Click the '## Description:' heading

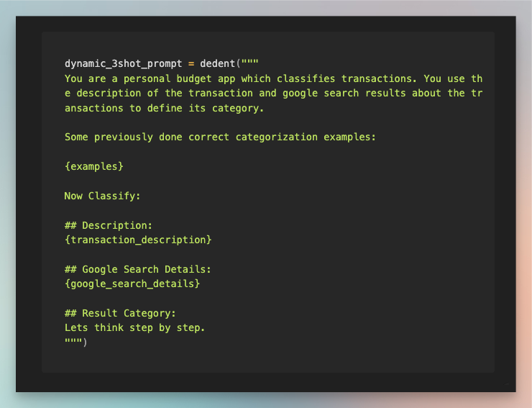(x=109, y=225)
